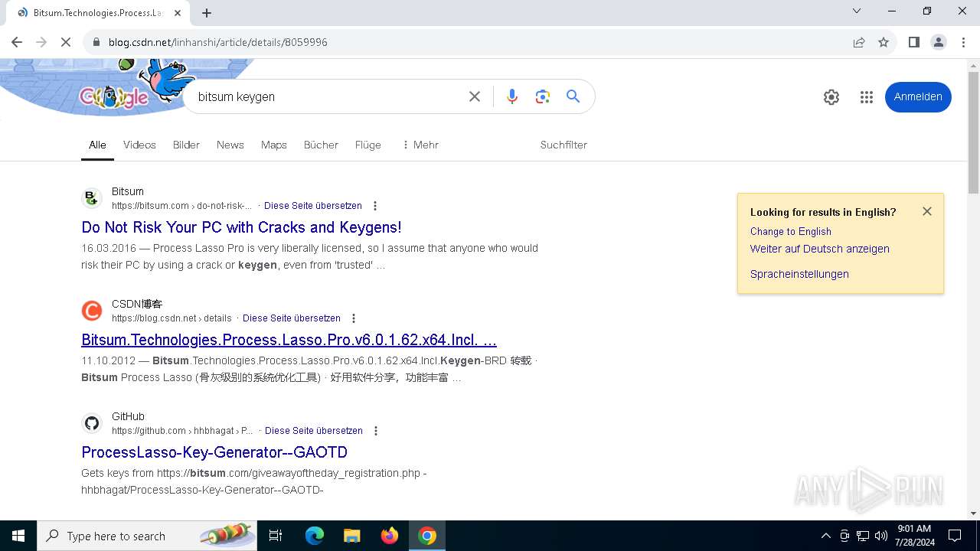Click the Anmelden sign-in button

pos(918,97)
